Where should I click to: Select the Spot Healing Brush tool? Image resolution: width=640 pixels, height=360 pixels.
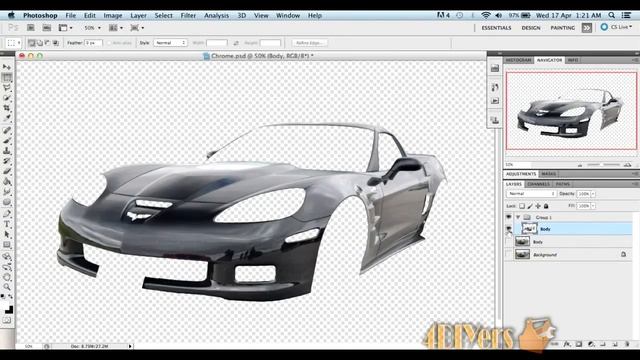point(7,131)
